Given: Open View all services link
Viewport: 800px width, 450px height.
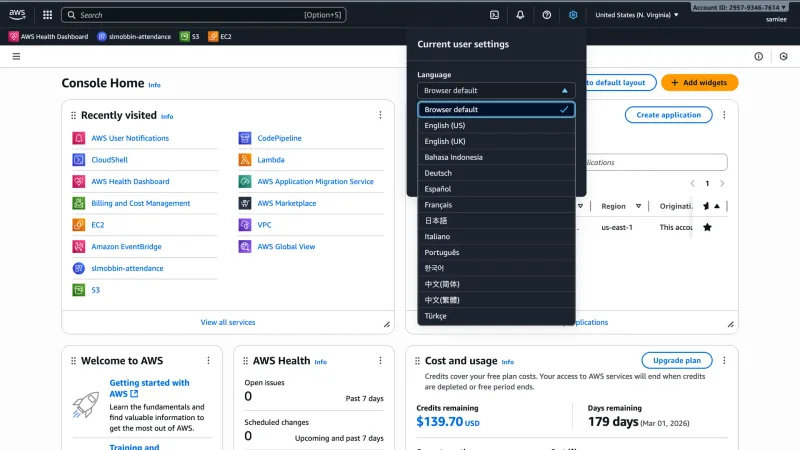Looking at the screenshot, I should pyautogui.click(x=228, y=322).
